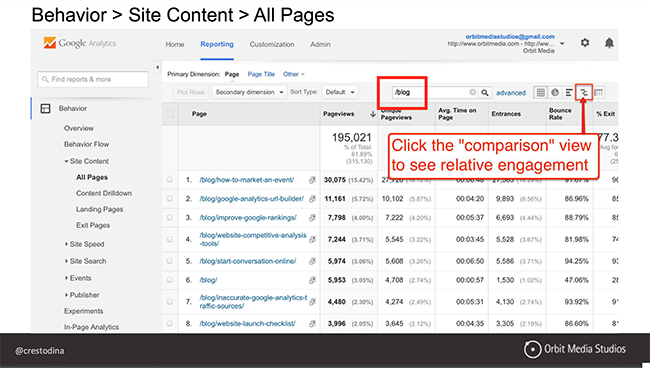This screenshot has width=650, height=368.
Task: Open the Admin tab
Action: [320, 44]
